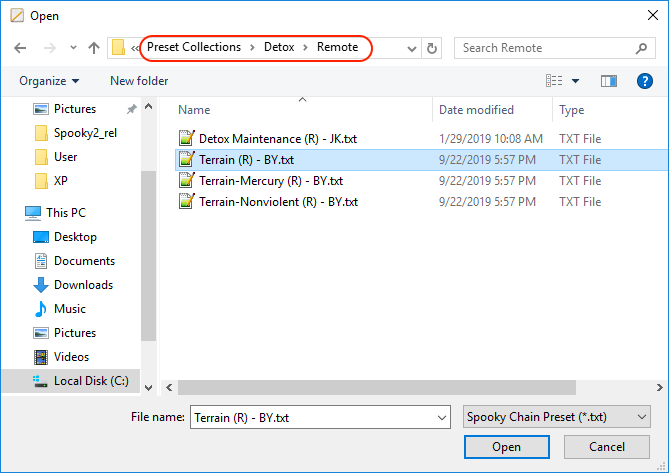
Task: Click the Back navigation arrow
Action: 20,48
